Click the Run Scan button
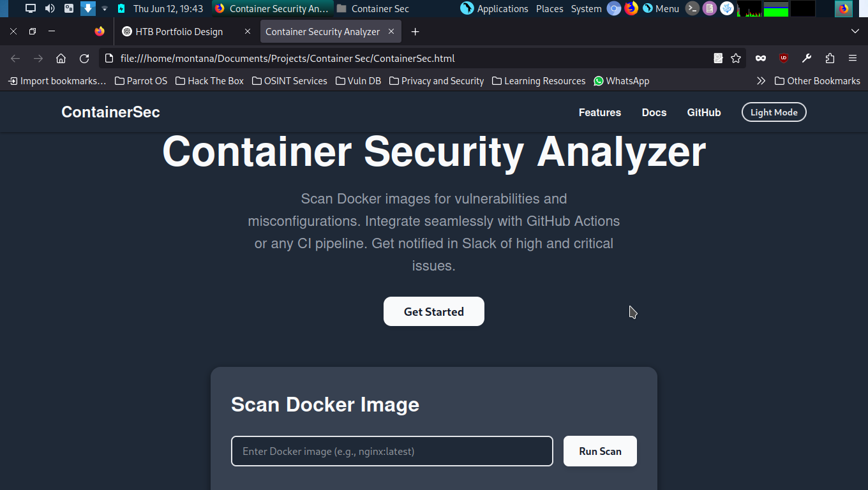Screen dimensions: 868x490 point(600,451)
